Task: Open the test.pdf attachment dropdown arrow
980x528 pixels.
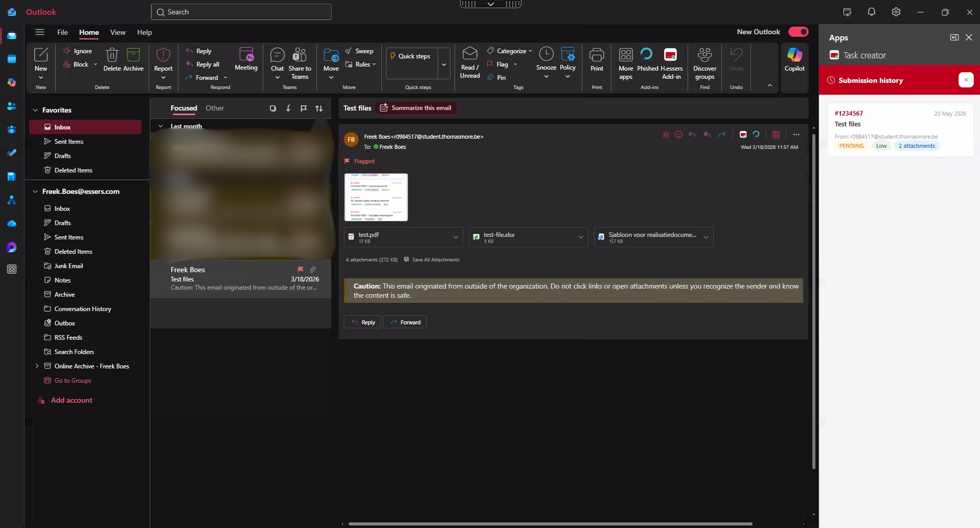Action: pos(455,237)
